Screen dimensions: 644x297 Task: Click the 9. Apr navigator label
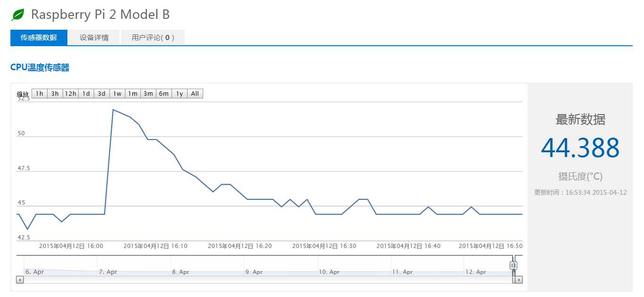pyautogui.click(x=254, y=272)
